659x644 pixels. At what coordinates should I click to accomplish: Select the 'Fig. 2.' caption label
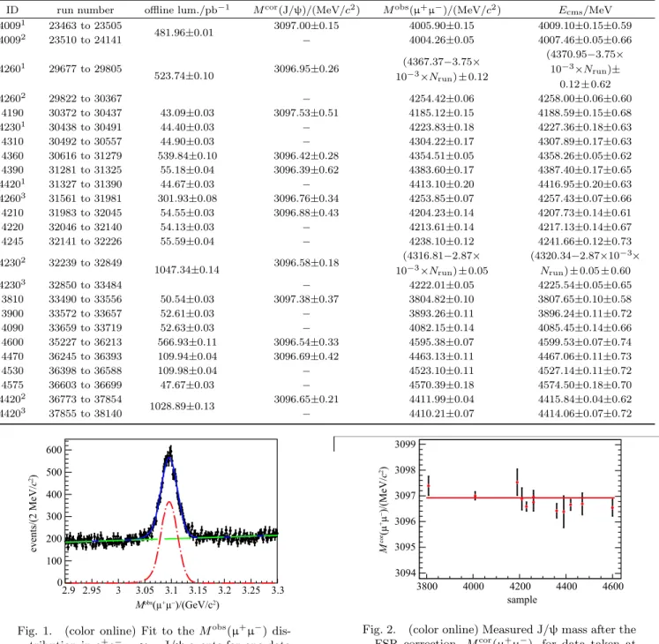coord(379,629)
